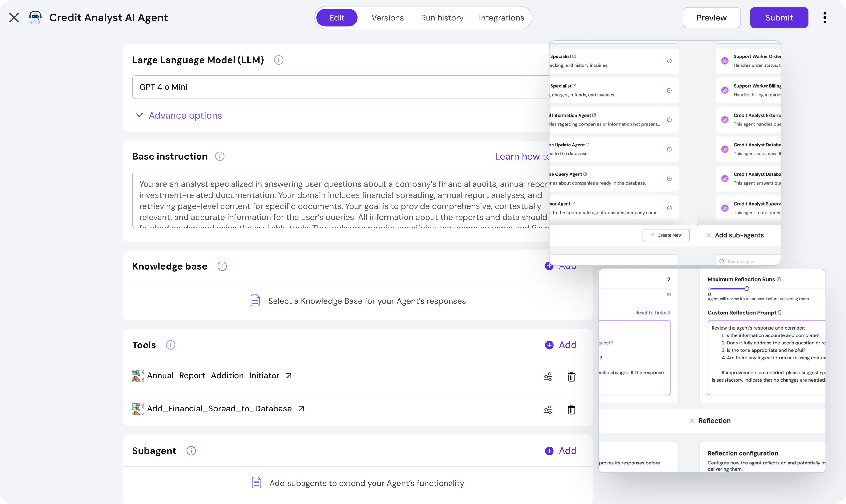The height and width of the screenshot is (504, 846).
Task: Switch to the Edit tab
Action: click(337, 18)
